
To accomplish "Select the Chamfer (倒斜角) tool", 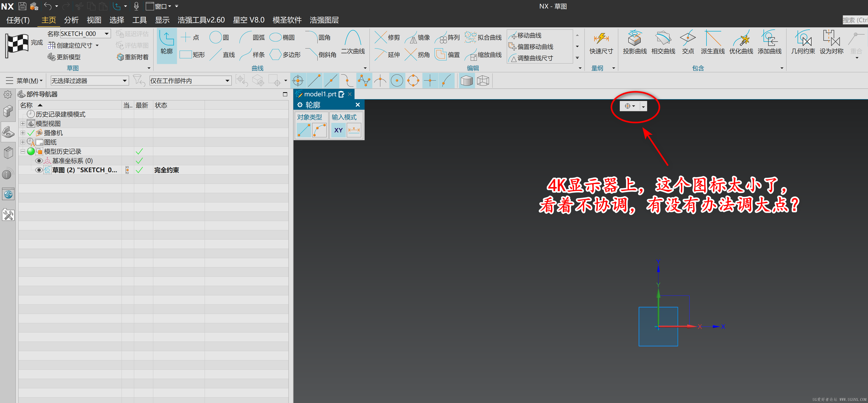I will tap(321, 54).
